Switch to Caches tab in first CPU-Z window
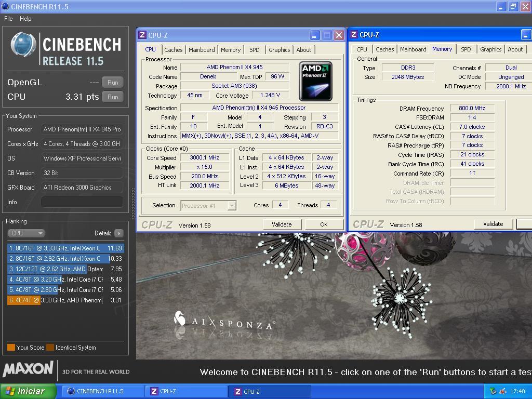This screenshot has height=399, width=532. 174,50
